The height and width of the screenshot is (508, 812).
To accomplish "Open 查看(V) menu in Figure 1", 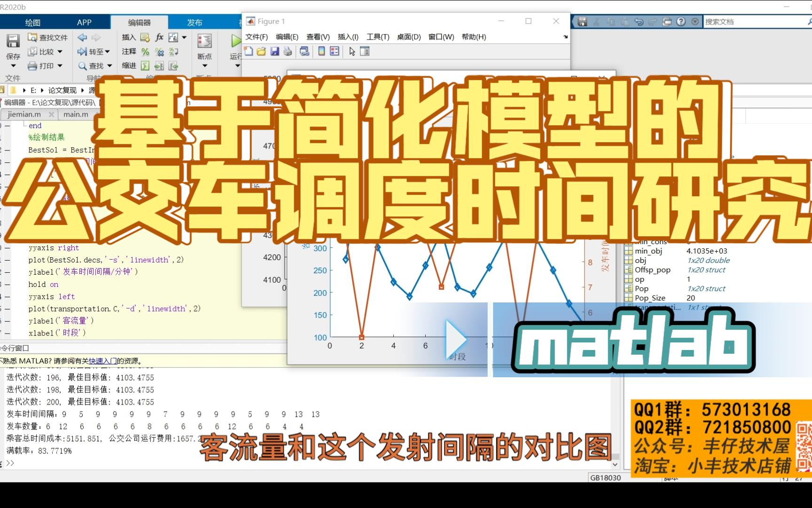I will [x=318, y=37].
